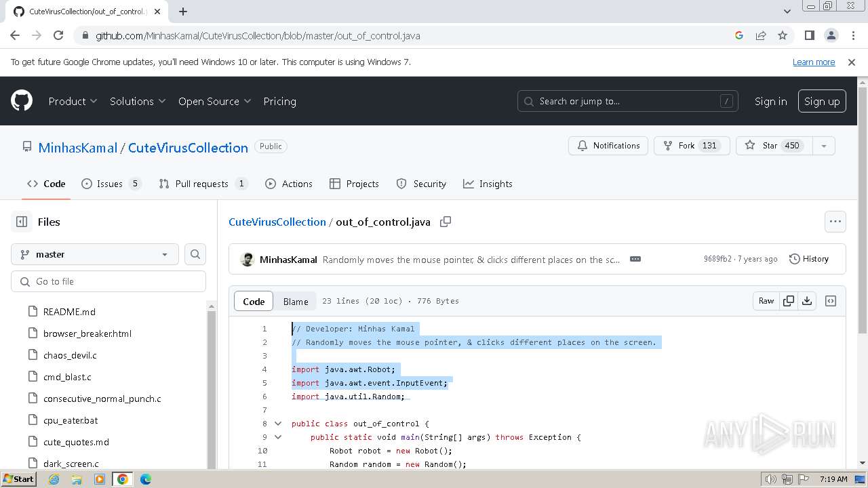Screen dimensions: 868x488
Task: Switch to Blame view
Action: click(296, 302)
